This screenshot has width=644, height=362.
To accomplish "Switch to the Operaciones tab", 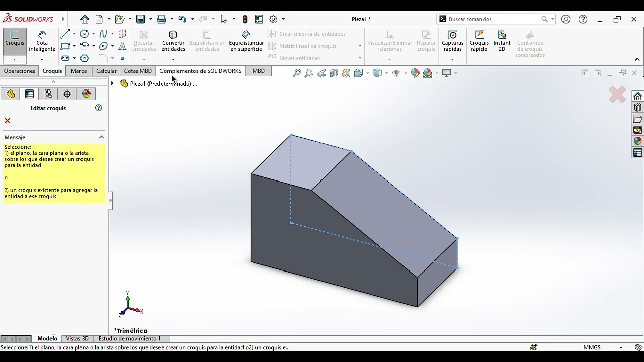I will 20,71.
